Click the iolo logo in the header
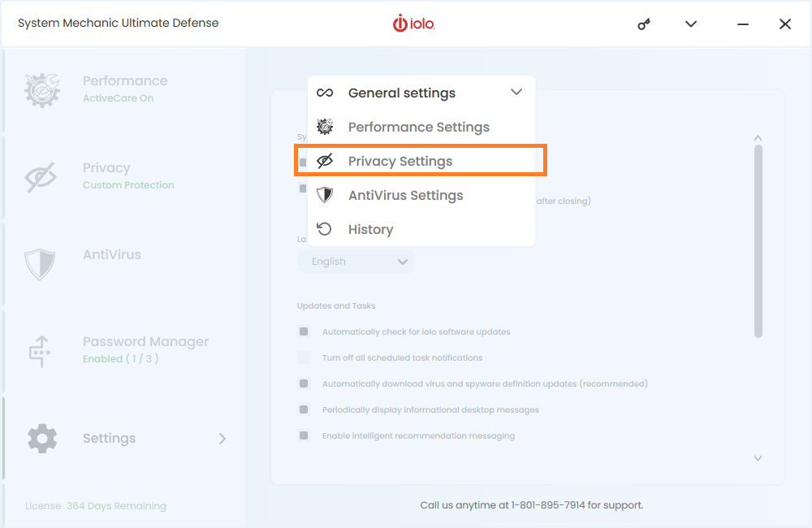 click(x=414, y=24)
